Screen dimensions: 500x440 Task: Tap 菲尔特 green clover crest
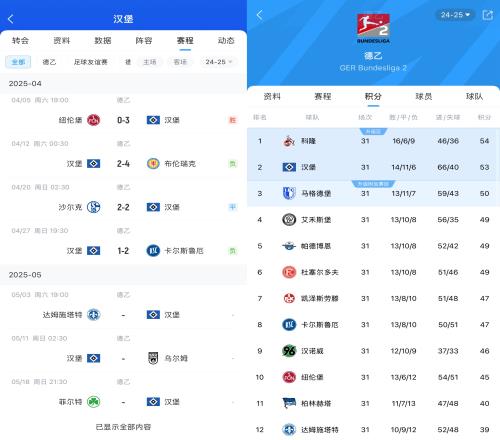pyautogui.click(x=93, y=402)
